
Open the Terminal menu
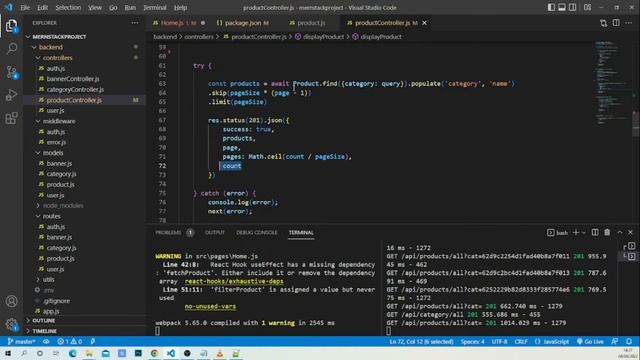click(x=155, y=7)
